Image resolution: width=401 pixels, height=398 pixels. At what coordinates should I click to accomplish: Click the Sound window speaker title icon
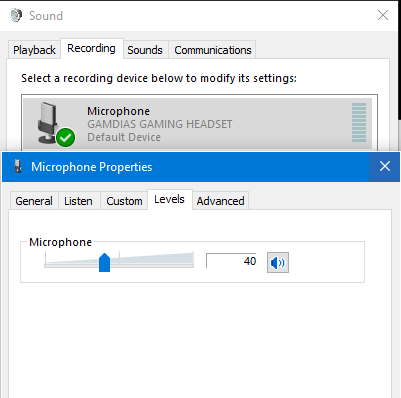[x=16, y=15]
